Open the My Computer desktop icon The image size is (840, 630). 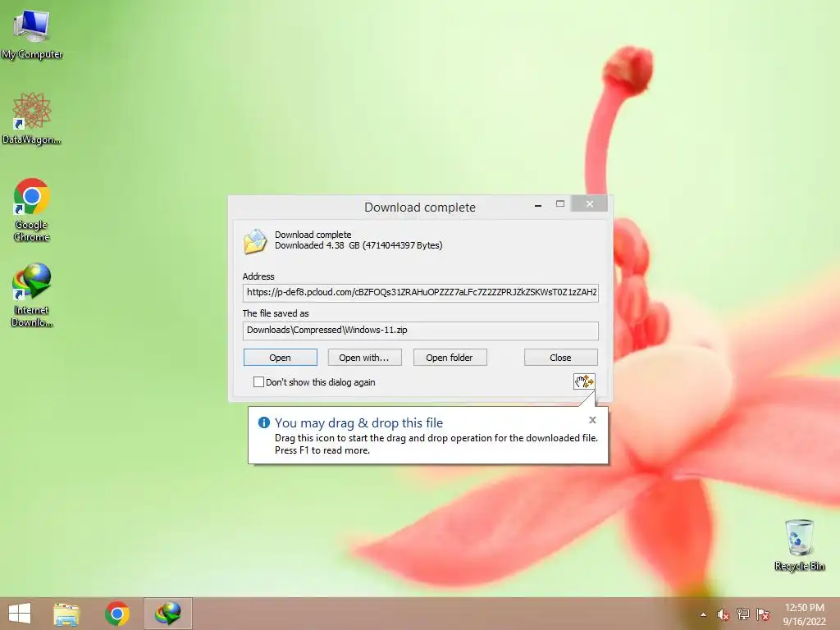(32, 33)
